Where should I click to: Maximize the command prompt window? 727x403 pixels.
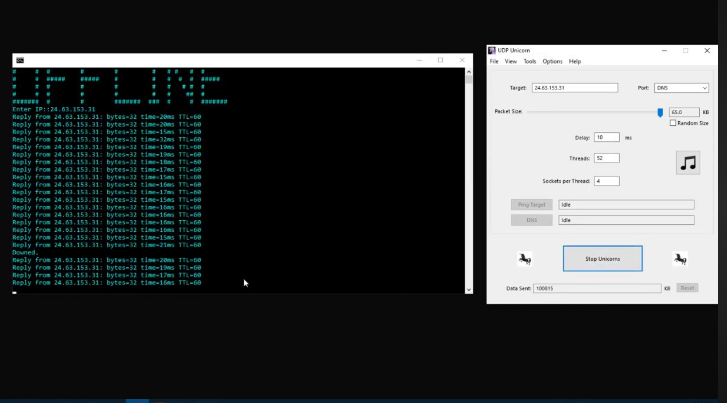tap(440, 60)
